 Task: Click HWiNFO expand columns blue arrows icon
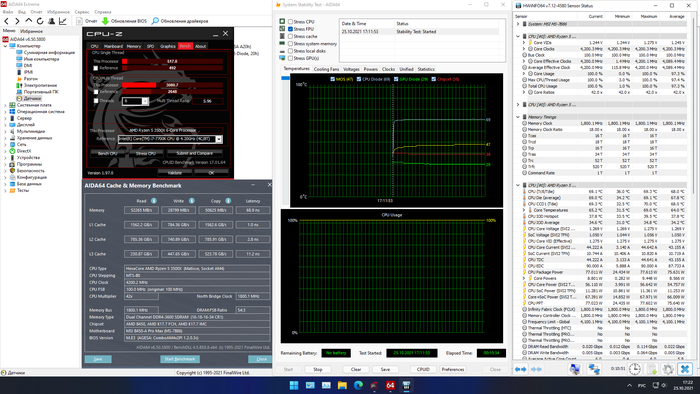[521, 369]
